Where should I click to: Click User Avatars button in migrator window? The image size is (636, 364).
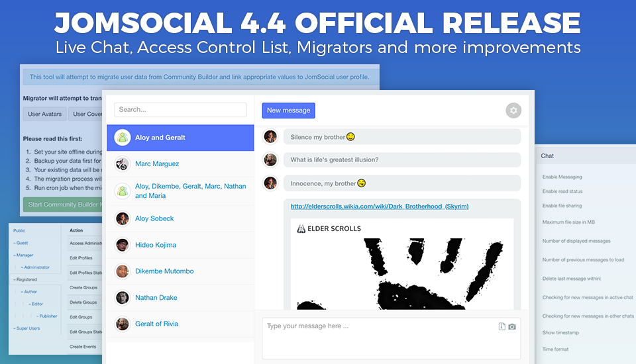(x=44, y=114)
